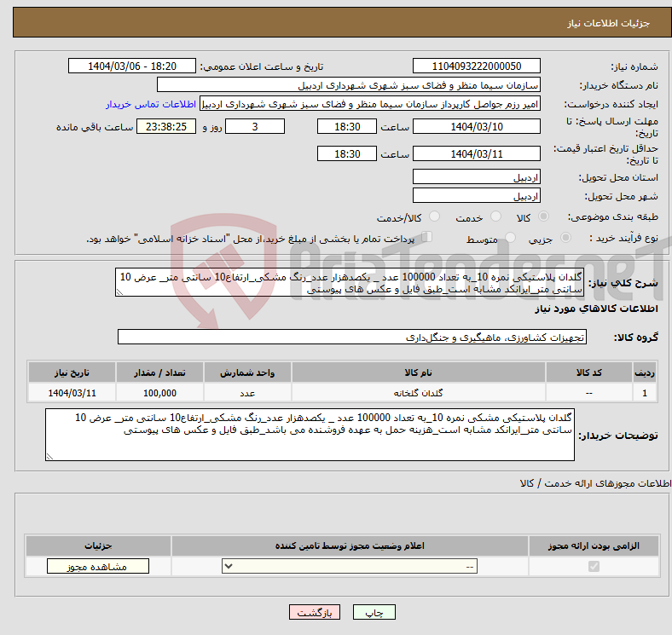Click the need date cell 1404/03/11
The image size is (672, 635).
(x=72, y=393)
